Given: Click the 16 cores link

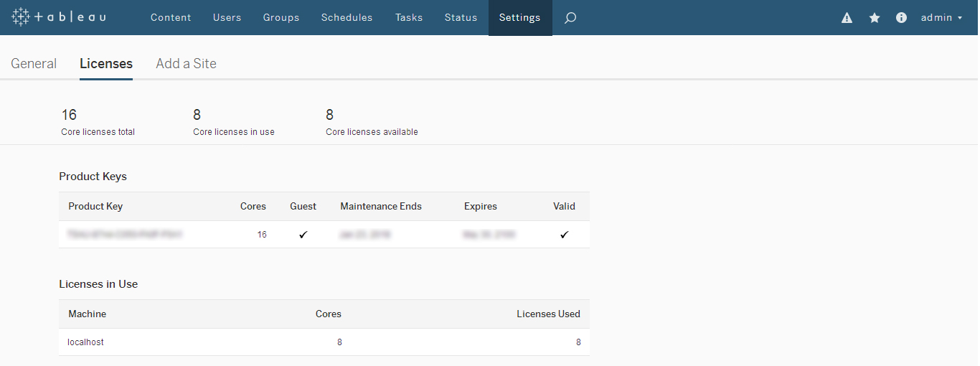Looking at the screenshot, I should click(262, 235).
